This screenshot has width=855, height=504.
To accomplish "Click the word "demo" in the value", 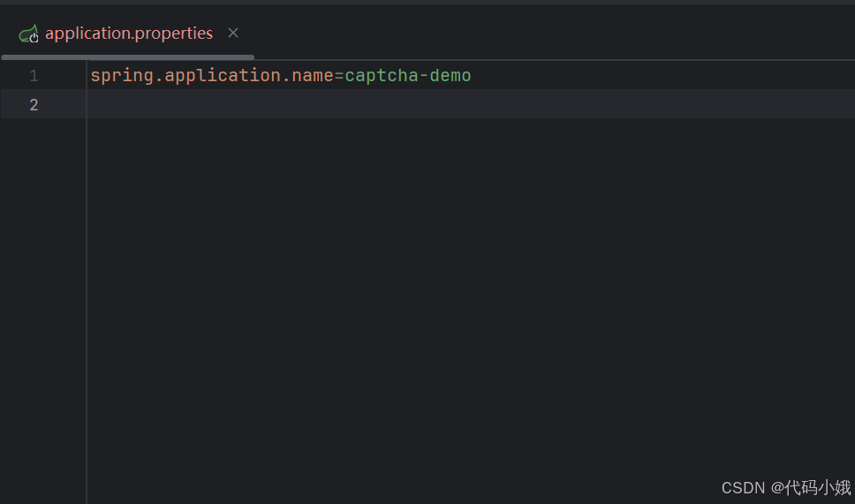I will coord(450,75).
